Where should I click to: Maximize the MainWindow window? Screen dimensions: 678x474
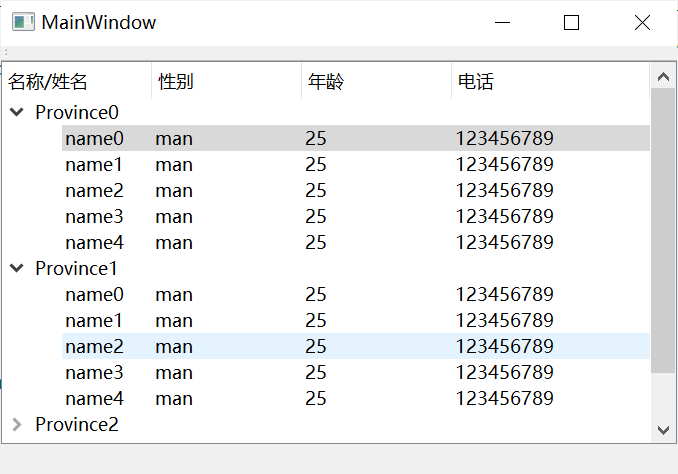[572, 23]
